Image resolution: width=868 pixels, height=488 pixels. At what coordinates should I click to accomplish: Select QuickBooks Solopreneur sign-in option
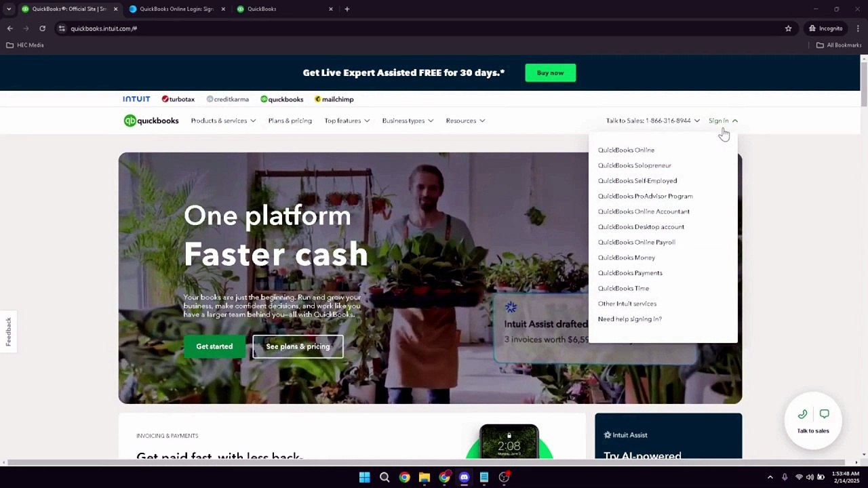pos(634,165)
